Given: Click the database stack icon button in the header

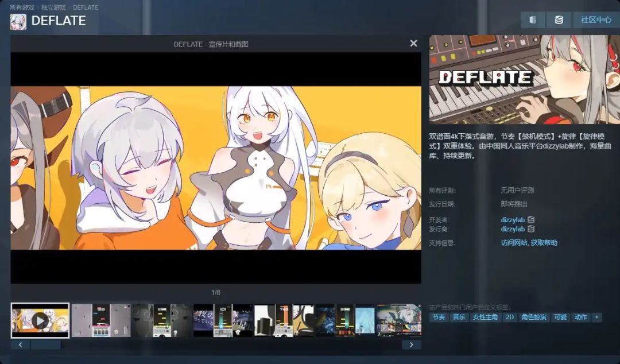Looking at the screenshot, I should 559,20.
